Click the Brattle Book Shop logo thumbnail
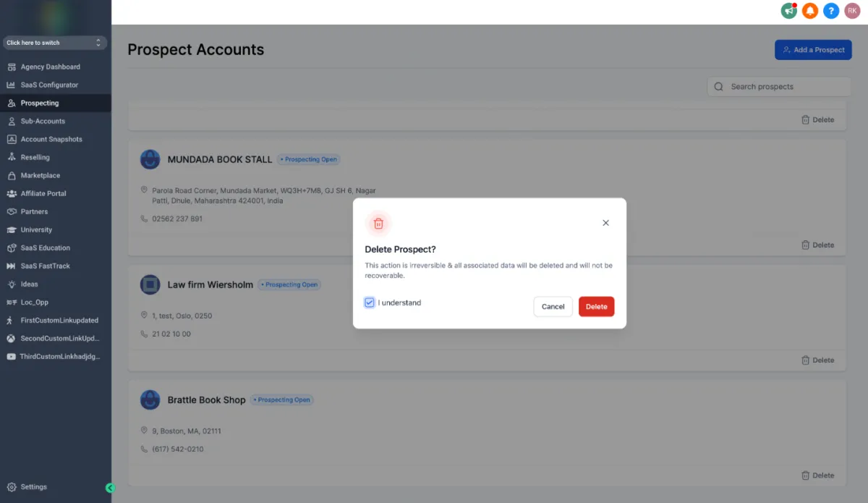 point(150,400)
